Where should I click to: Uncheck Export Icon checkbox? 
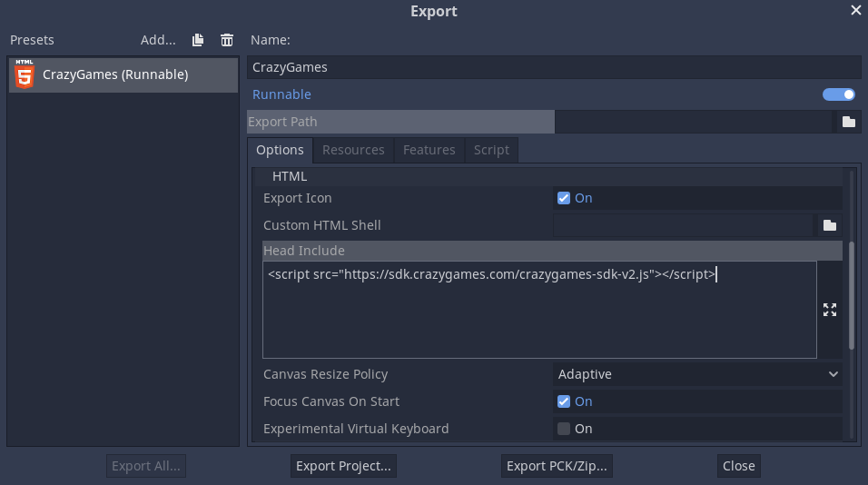(x=564, y=198)
